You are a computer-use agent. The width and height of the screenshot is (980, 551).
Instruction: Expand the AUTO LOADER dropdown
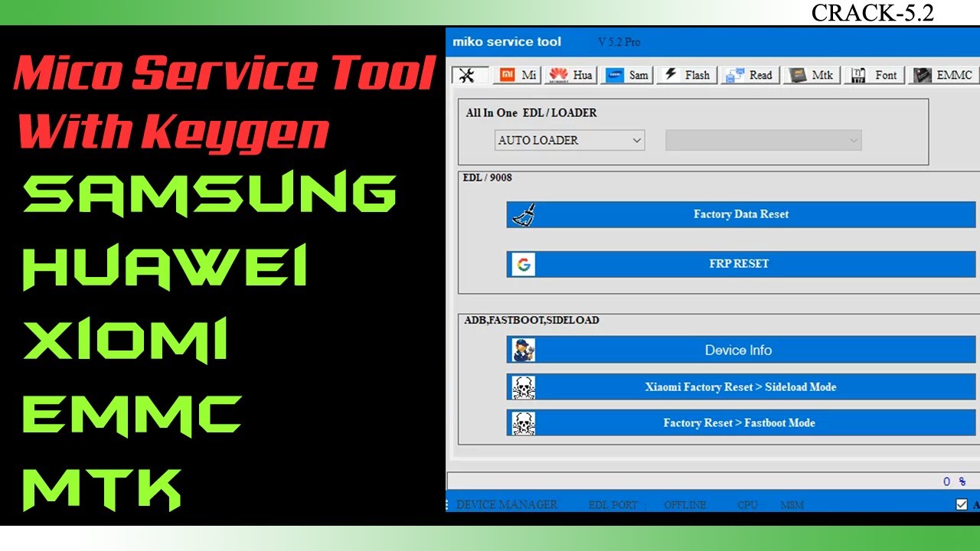[570, 140]
